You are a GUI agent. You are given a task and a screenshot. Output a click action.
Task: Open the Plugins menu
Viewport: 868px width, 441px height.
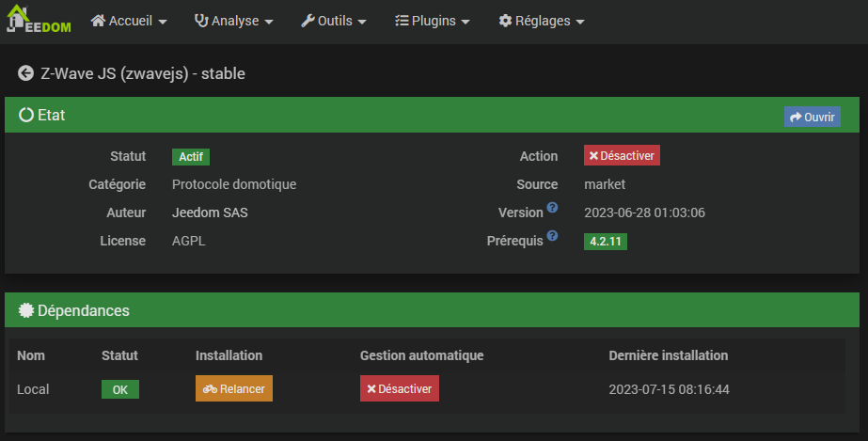pos(433,21)
